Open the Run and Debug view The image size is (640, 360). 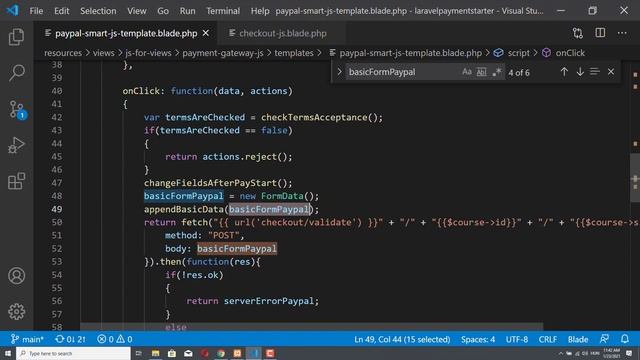pos(16,145)
